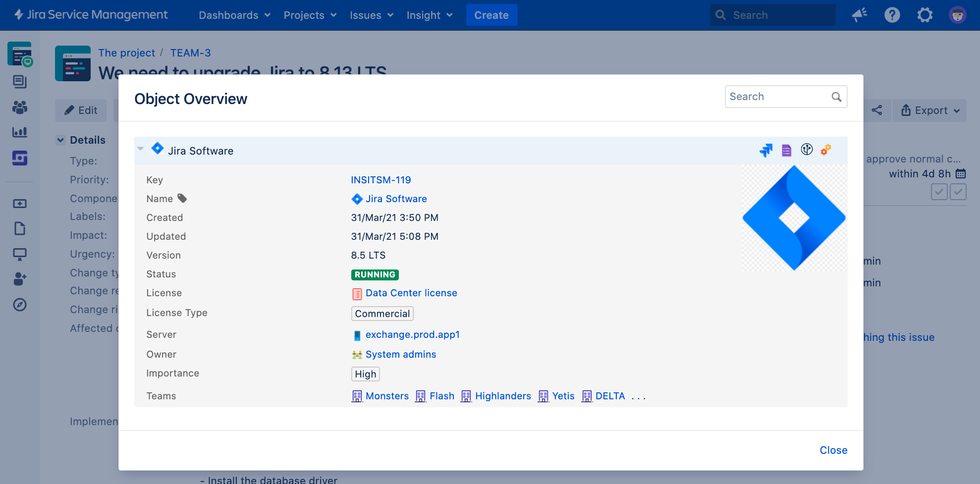Click the search magnifier in Object Overview
980x484 pixels.
(836, 97)
